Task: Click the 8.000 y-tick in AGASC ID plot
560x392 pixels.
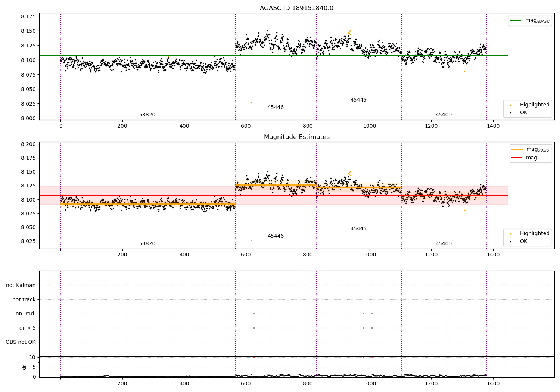Action: click(x=28, y=118)
